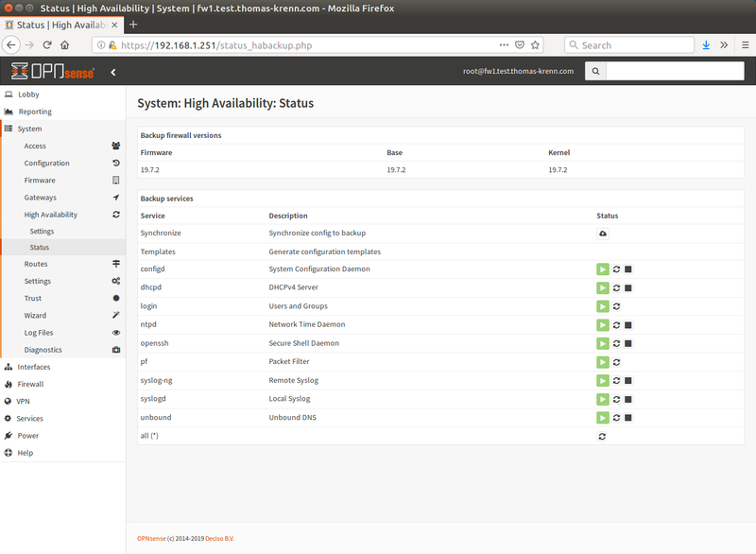Go back in Firefox
The height and width of the screenshot is (554, 756).
11,45
